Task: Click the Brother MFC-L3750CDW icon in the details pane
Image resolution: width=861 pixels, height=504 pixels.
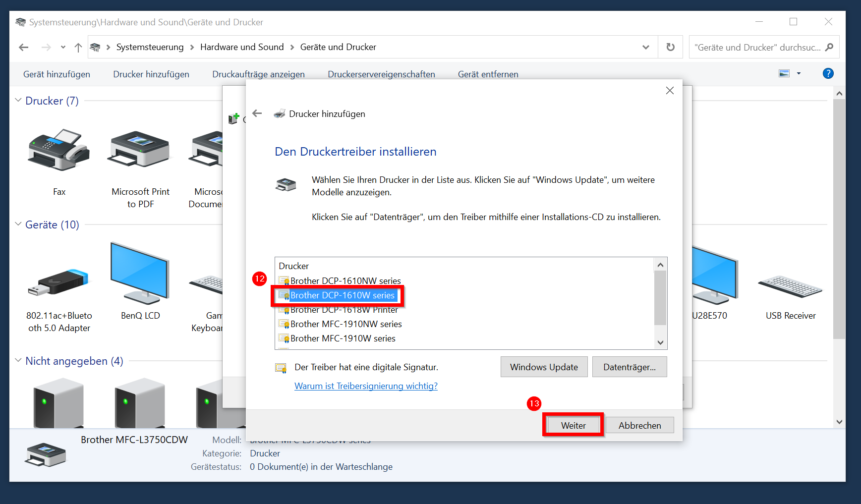Action: [46, 454]
